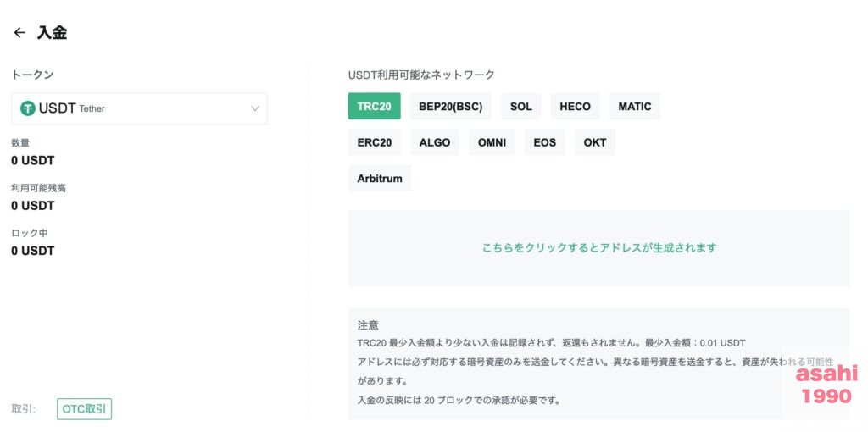Screen dimensions: 868x432
Task: Choose the HECO network option
Action: (576, 106)
